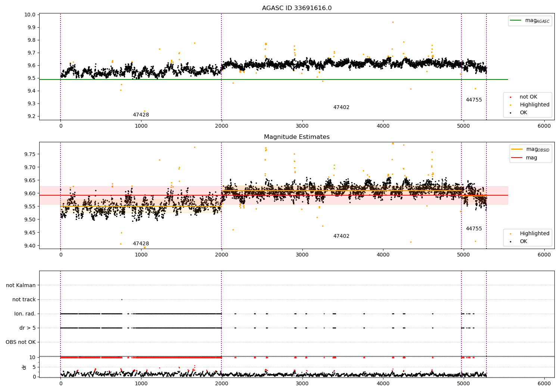Image resolution: width=560 pixels, height=392 pixels.
Task: Click x-axis tick 3000 under the bottom panel
Action: click(302, 383)
